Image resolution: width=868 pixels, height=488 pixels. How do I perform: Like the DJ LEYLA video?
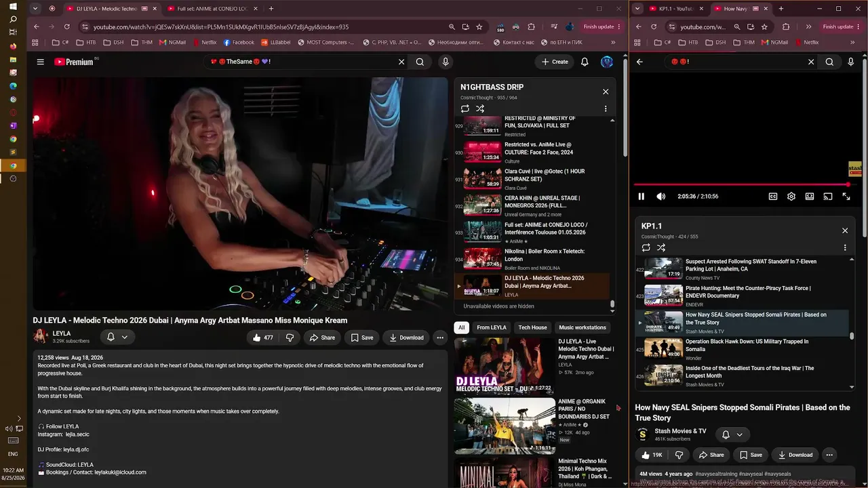pyautogui.click(x=263, y=338)
